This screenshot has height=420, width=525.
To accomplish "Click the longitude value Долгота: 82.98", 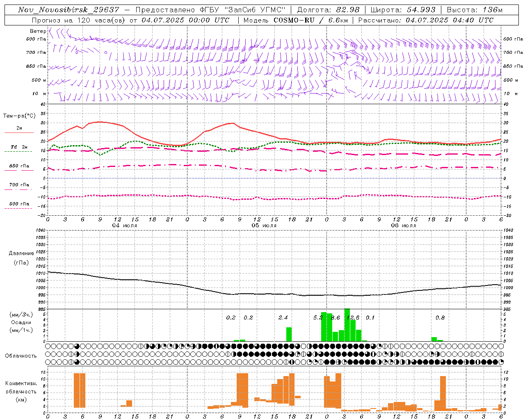I will 328,10.
